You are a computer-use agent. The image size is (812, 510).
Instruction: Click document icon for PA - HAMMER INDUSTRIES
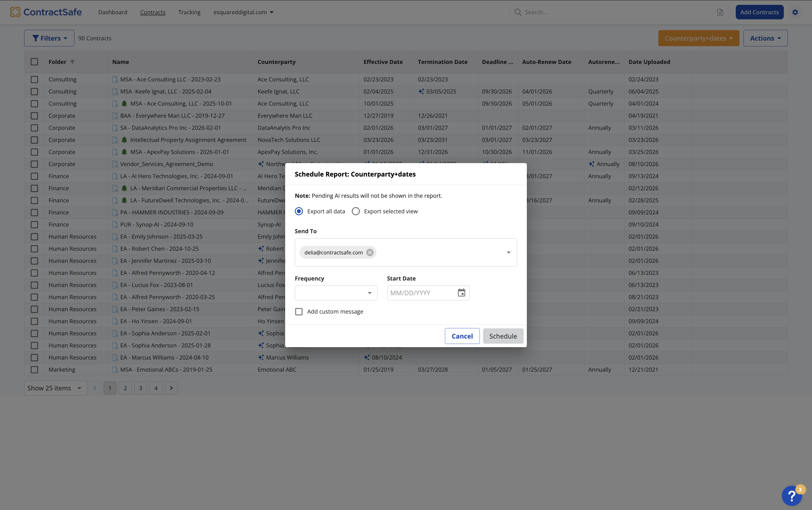pos(115,213)
